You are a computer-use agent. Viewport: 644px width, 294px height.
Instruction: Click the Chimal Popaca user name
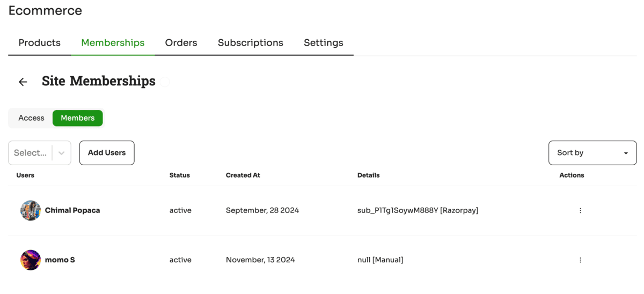[72, 210]
